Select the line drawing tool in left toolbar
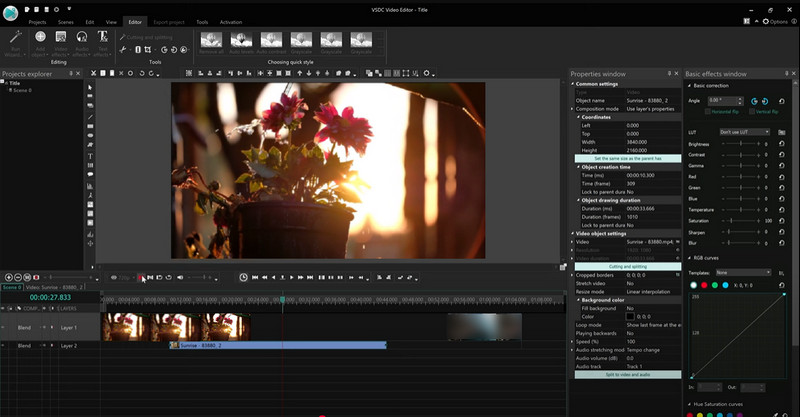The image size is (800, 417). tap(90, 117)
